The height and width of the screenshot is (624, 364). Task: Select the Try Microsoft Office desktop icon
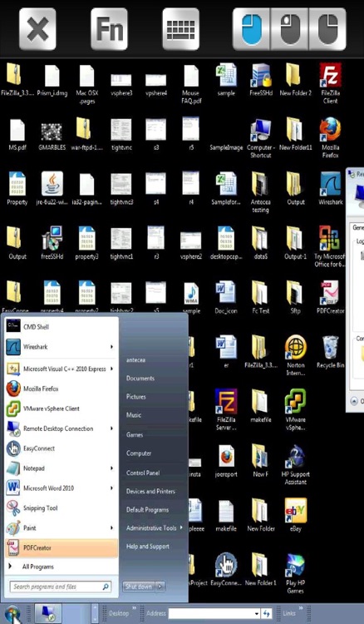point(329,247)
